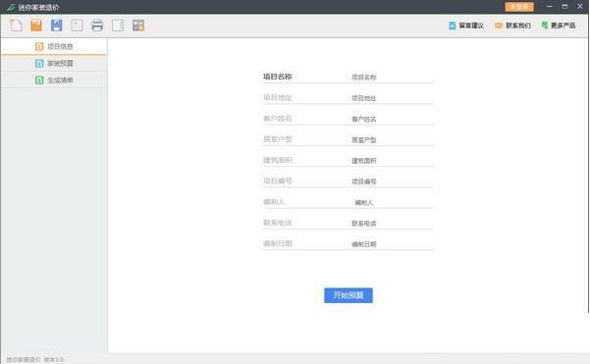Click the notebook page icon in the toolbar

click(x=118, y=26)
